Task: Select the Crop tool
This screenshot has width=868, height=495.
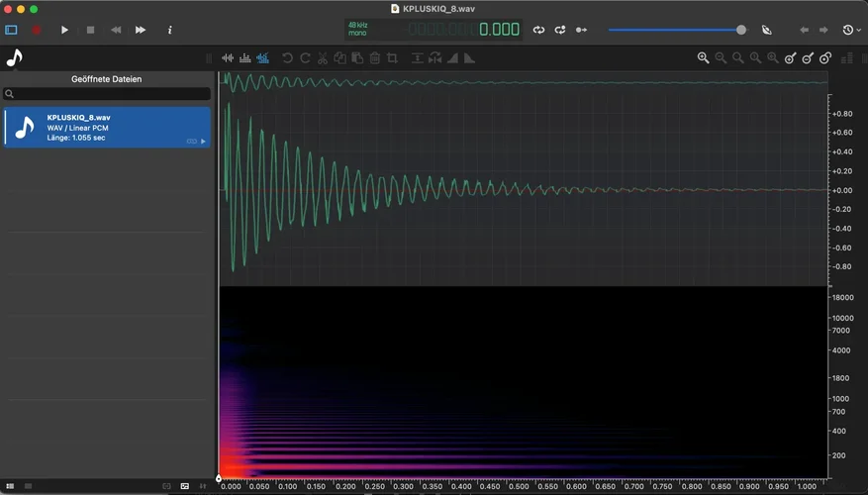Action: (x=392, y=58)
